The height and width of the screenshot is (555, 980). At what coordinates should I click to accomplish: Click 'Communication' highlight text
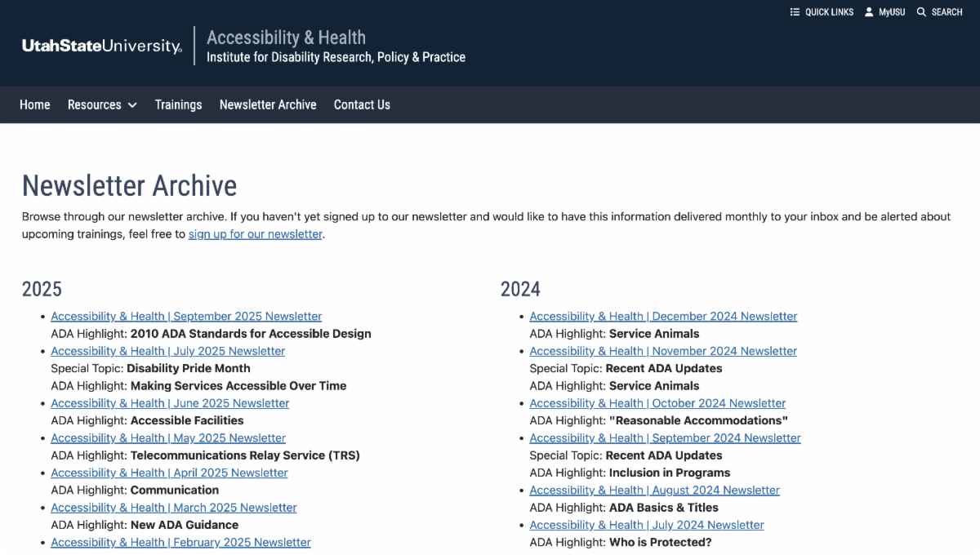pos(175,491)
